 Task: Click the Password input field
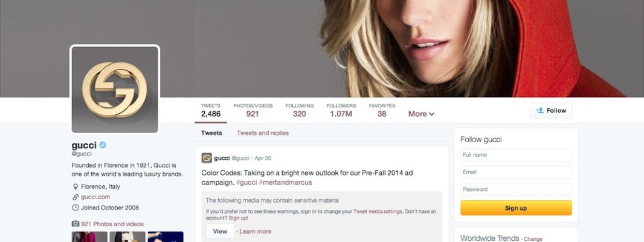[x=516, y=189]
